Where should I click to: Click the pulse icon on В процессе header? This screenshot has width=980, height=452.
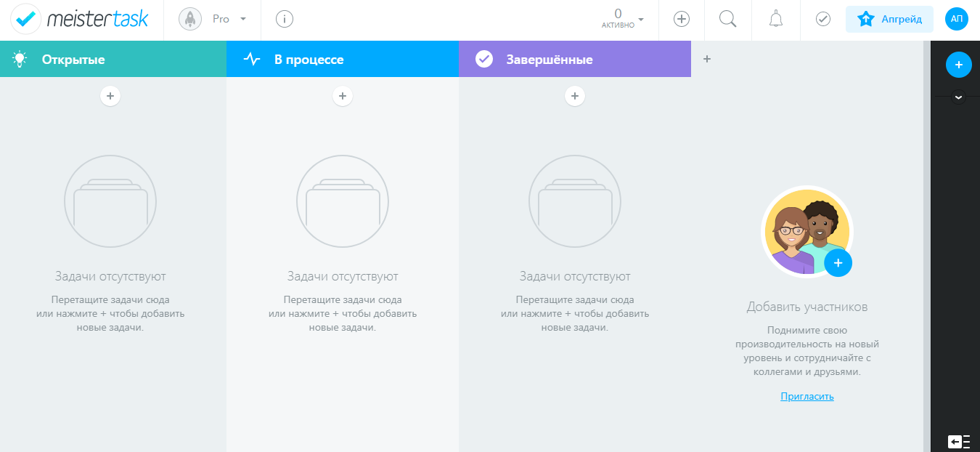(x=251, y=59)
